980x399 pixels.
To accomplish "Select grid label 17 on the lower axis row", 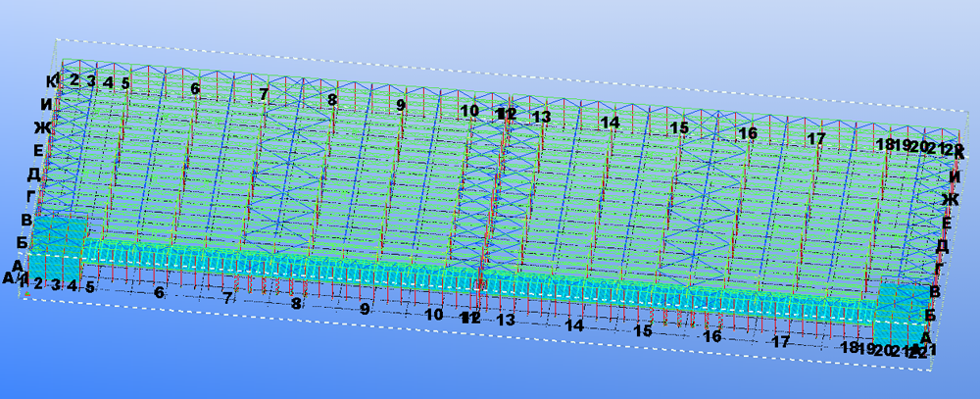I will coord(781,342).
